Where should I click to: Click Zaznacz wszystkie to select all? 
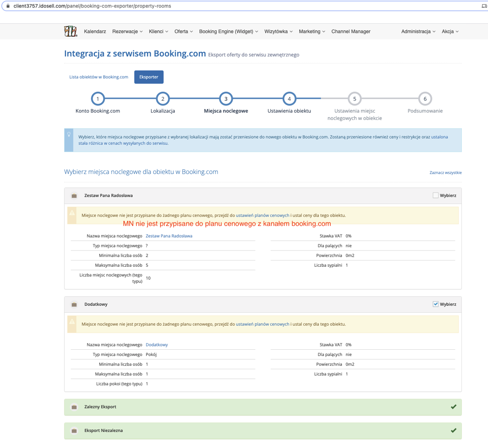[x=445, y=173]
